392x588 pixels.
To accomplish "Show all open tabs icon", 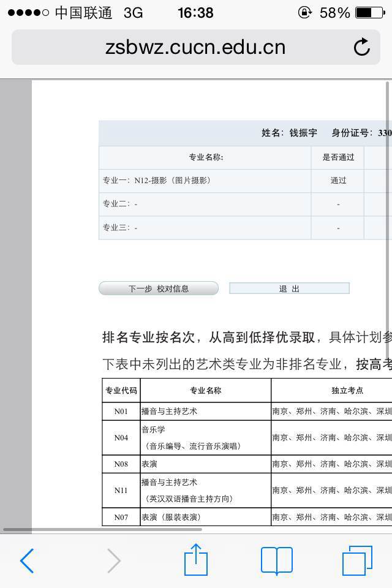I will [357, 560].
